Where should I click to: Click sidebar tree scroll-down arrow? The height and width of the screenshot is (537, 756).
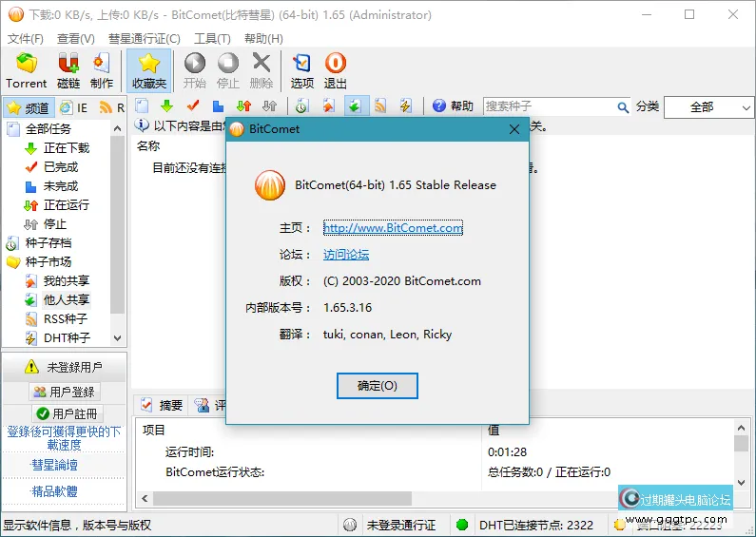tap(117, 338)
